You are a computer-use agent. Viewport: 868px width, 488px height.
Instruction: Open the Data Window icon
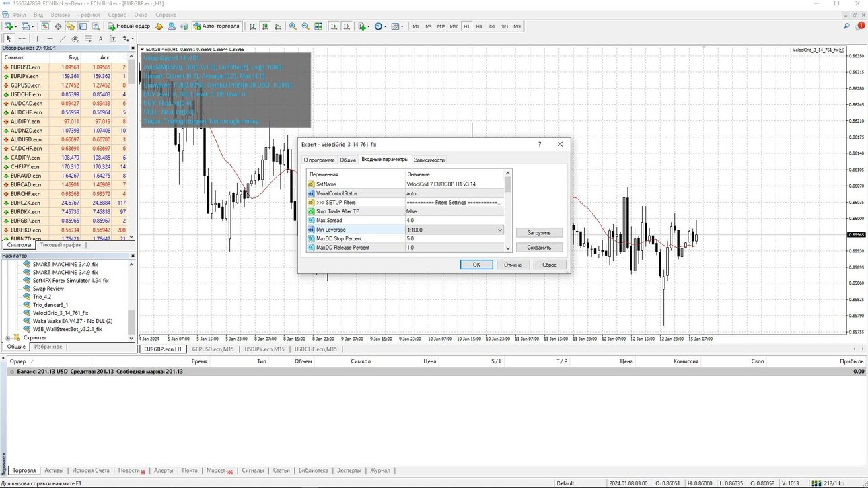(58, 26)
